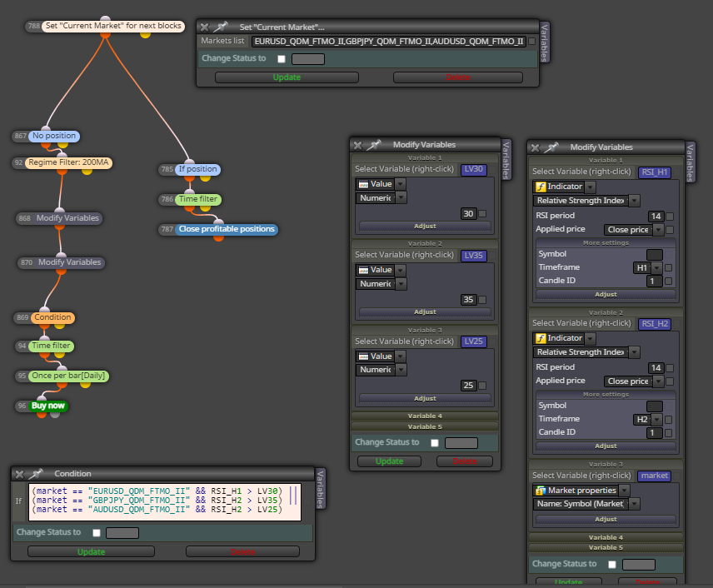Open the Name: Symbol (Market) dropdown
The width and height of the screenshot is (713, 588).
click(x=634, y=504)
